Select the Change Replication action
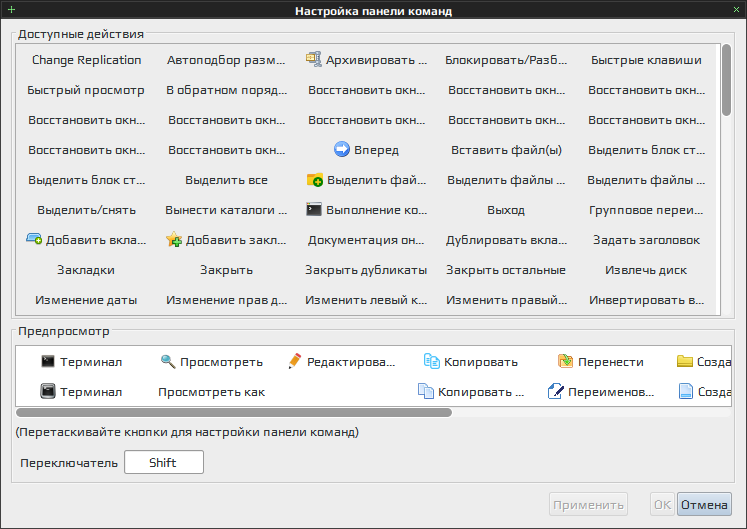Image resolution: width=747 pixels, height=529 pixels. point(86,60)
